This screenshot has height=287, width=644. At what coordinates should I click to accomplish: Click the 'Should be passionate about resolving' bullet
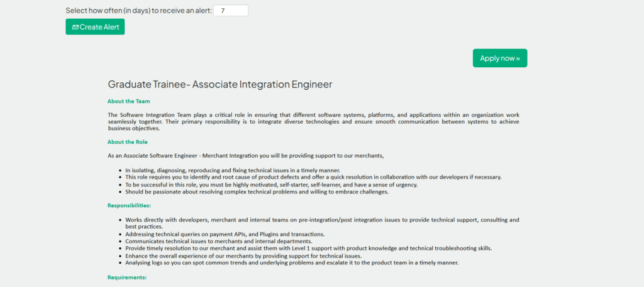(257, 192)
